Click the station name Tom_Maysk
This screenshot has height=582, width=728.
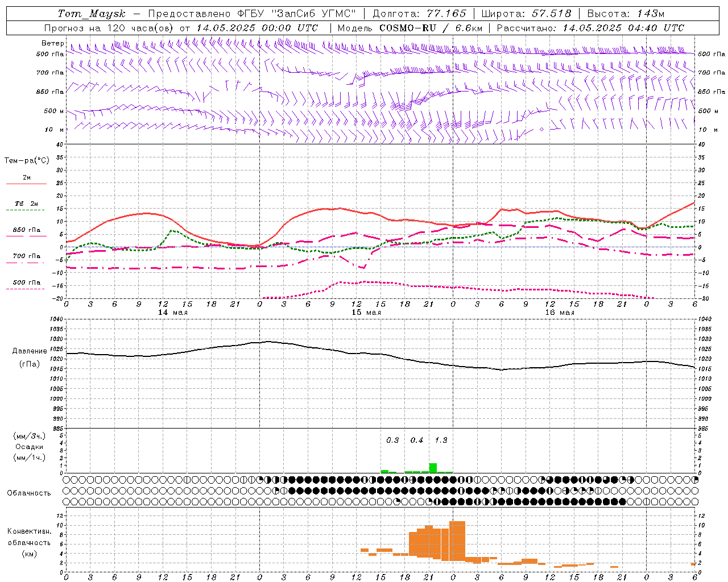(92, 14)
